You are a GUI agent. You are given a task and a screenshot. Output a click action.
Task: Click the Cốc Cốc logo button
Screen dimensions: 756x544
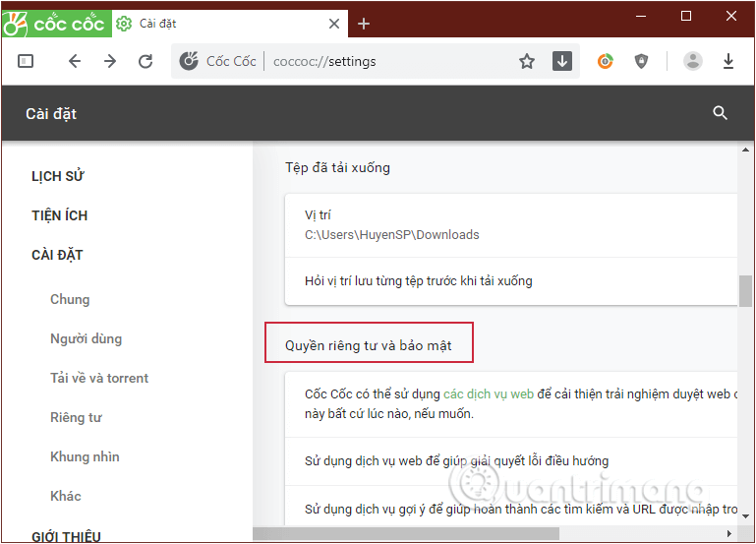[x=56, y=24]
